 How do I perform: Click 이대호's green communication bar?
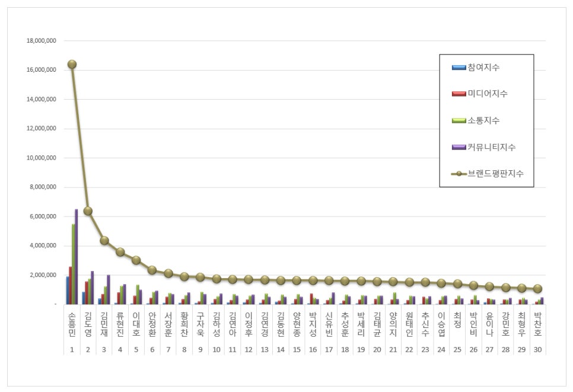click(x=138, y=295)
